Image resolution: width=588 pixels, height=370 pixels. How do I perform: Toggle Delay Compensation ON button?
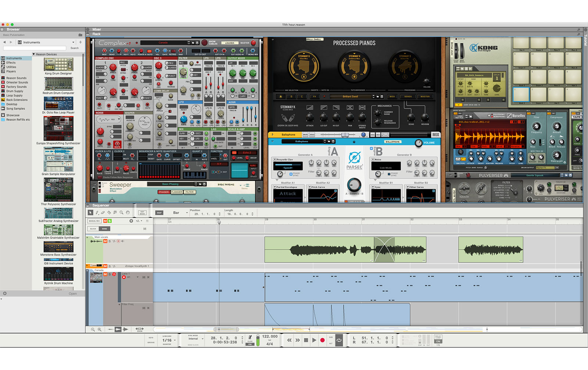[x=438, y=341]
